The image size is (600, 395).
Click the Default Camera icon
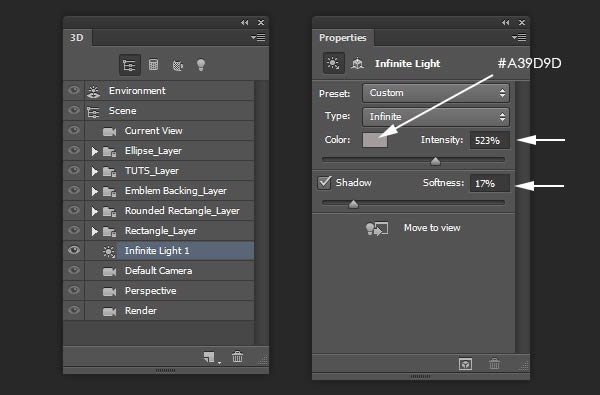[x=109, y=272]
